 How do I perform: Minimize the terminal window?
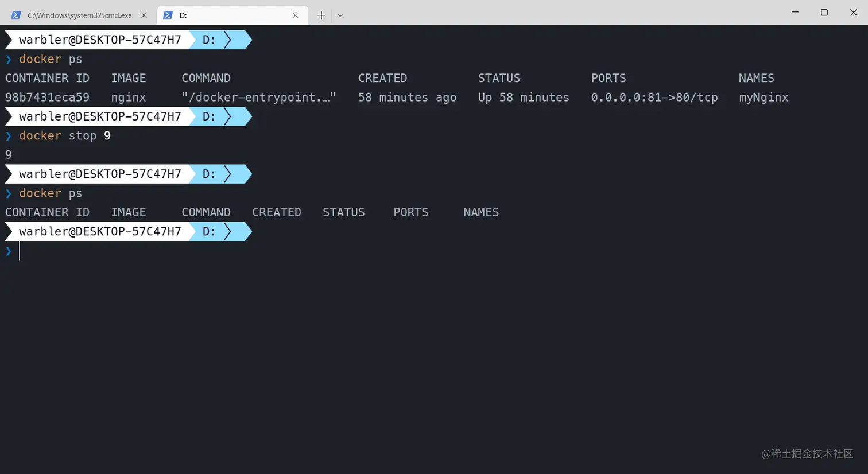pos(795,12)
